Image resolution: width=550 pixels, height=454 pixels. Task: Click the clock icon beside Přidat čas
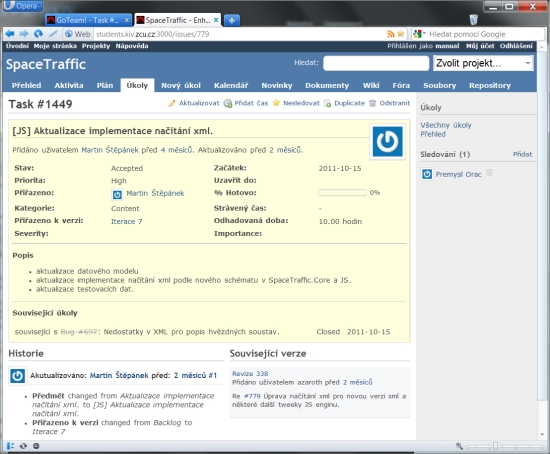228,103
